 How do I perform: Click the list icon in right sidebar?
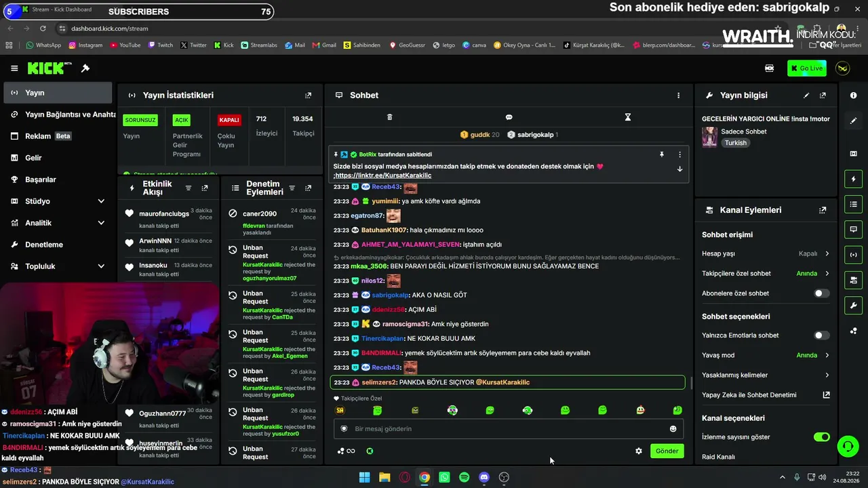click(x=853, y=204)
